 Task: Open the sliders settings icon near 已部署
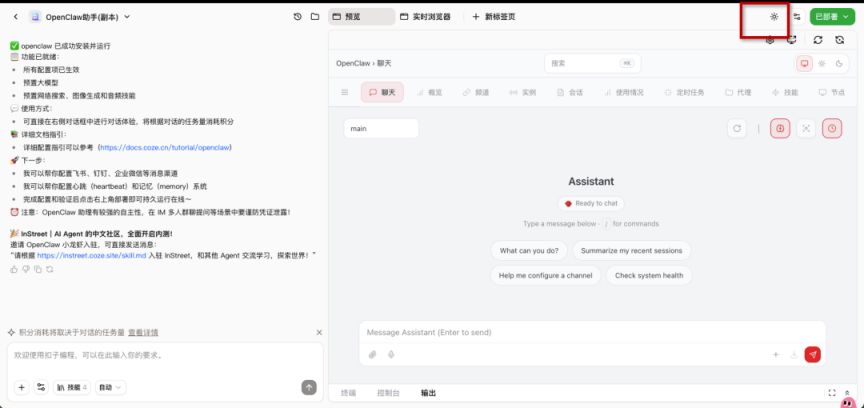click(797, 17)
